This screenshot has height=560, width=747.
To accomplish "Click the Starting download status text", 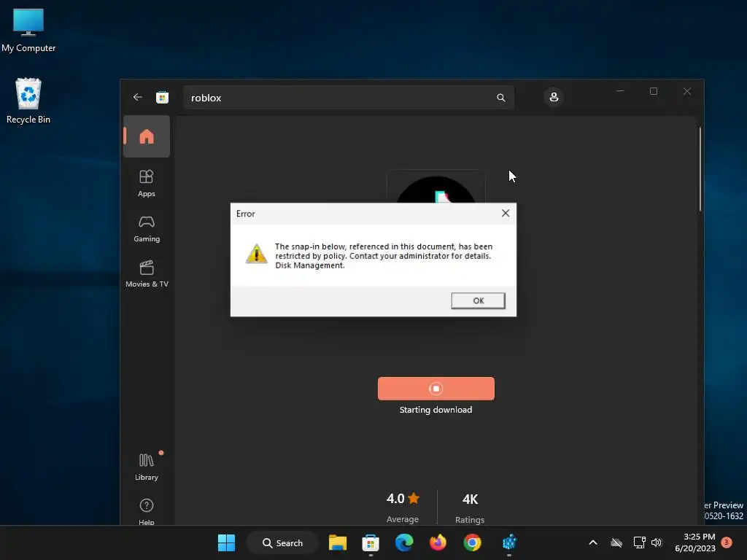I will click(436, 410).
